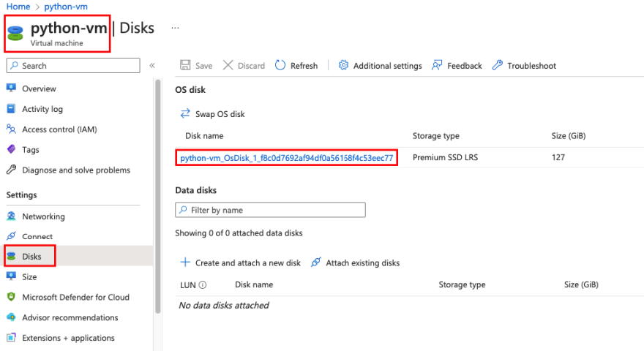Open Access control (IAM)

pyautogui.click(x=59, y=129)
